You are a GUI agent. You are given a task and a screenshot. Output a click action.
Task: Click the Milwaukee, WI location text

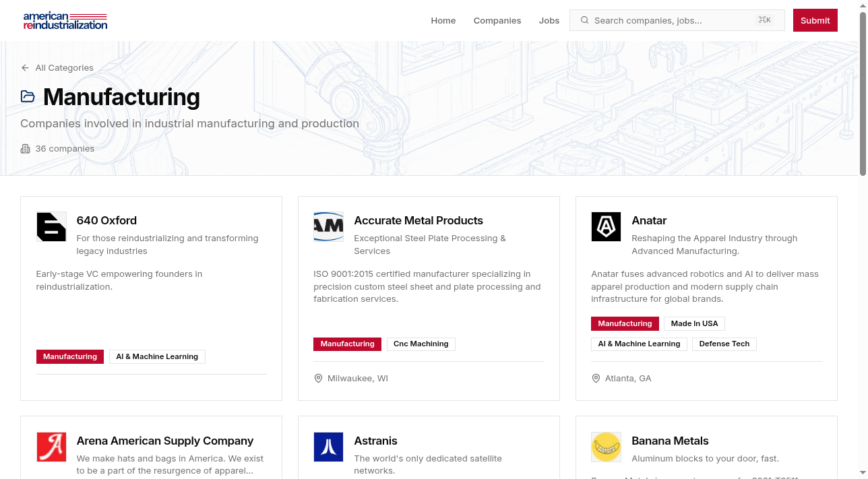[x=358, y=379]
